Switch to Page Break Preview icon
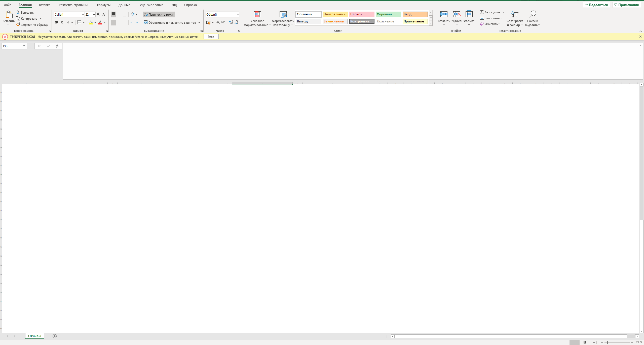This screenshot has height=345, width=644. click(595, 342)
